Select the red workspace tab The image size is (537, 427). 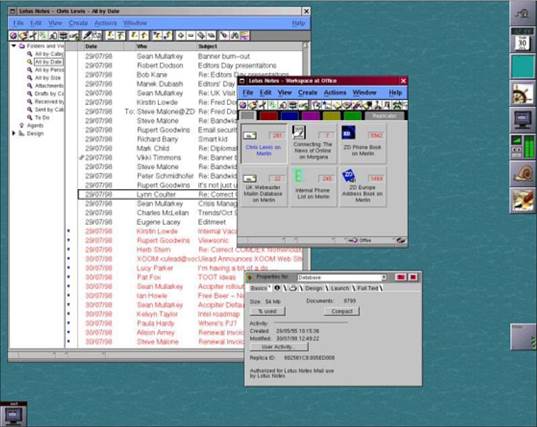(x=268, y=116)
